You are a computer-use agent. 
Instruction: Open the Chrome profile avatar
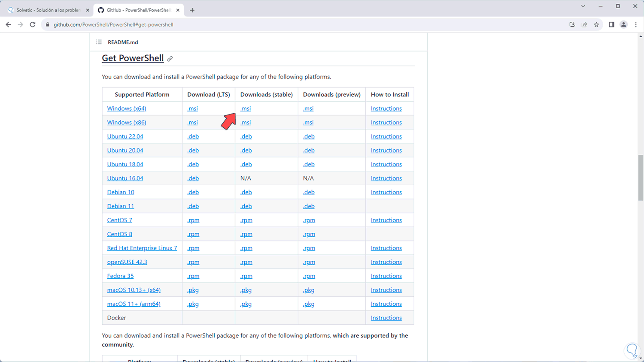[x=624, y=25]
